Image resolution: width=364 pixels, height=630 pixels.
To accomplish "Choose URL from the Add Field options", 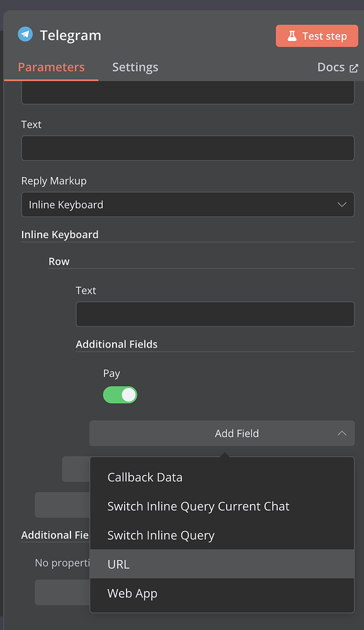I will coord(118,564).
